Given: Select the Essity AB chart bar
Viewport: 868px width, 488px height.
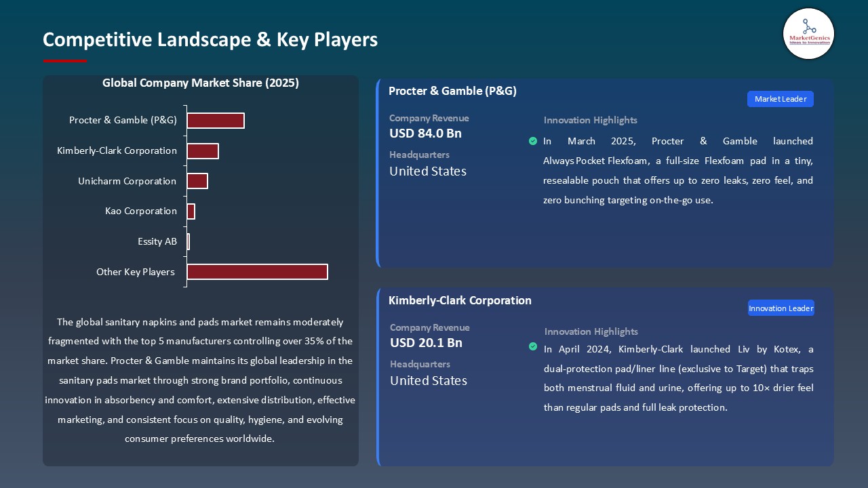Looking at the screenshot, I should (x=189, y=241).
